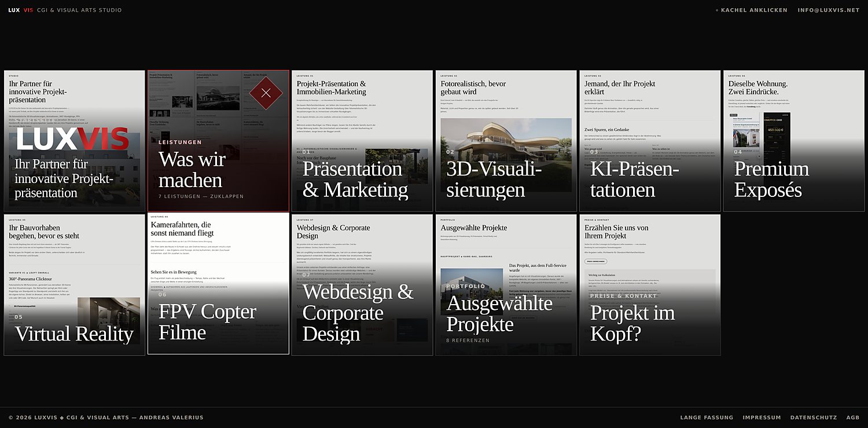Image resolution: width=868 pixels, height=428 pixels.
Task: Open the Virtual Reality tile
Action: [x=74, y=285]
